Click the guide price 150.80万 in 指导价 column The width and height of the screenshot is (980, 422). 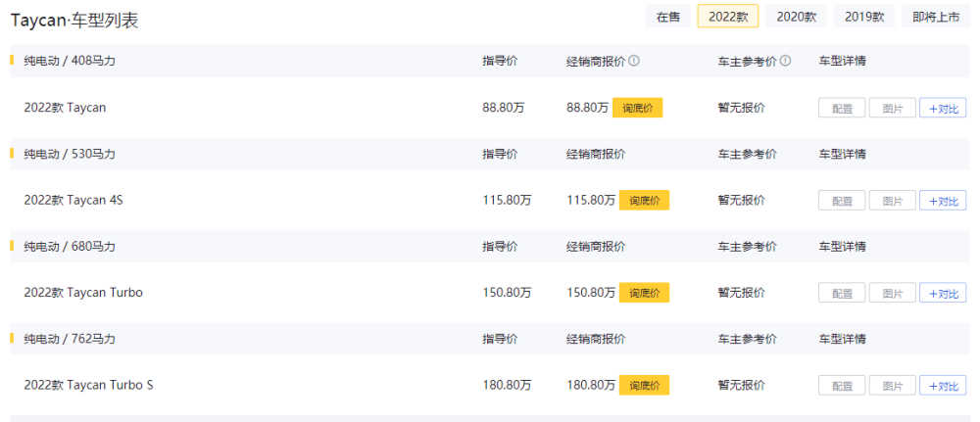click(x=507, y=292)
